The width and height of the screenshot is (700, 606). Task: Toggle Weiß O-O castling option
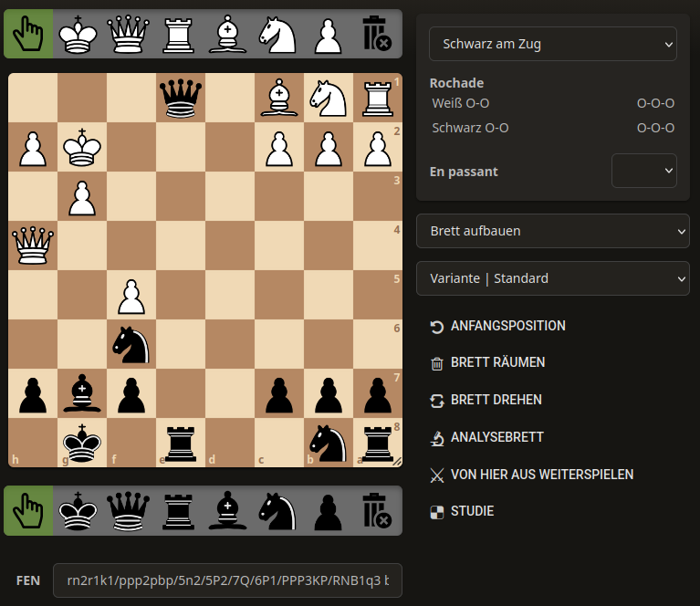pos(454,103)
